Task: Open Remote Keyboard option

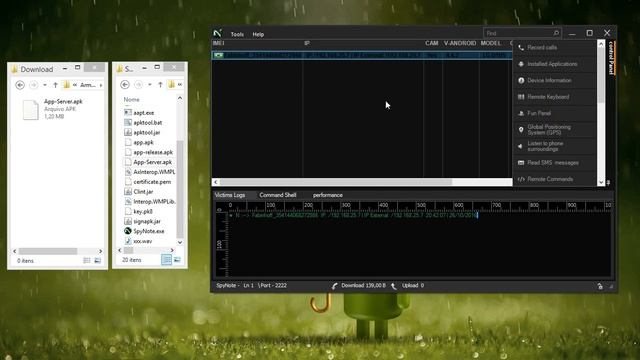Action: point(548,97)
